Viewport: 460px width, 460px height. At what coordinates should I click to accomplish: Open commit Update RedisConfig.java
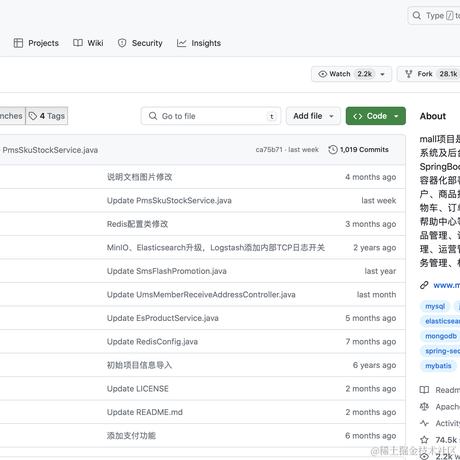pyautogui.click(x=152, y=342)
